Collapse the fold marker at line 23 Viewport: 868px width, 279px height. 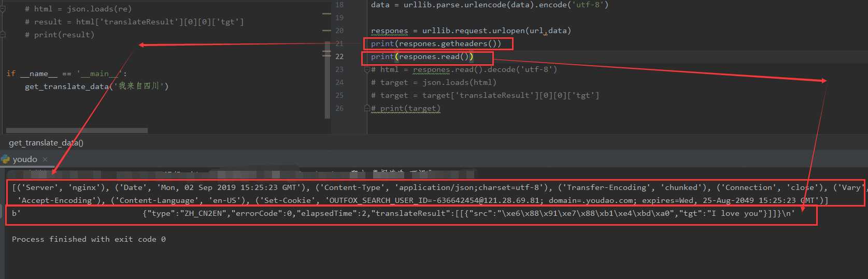tap(366, 70)
